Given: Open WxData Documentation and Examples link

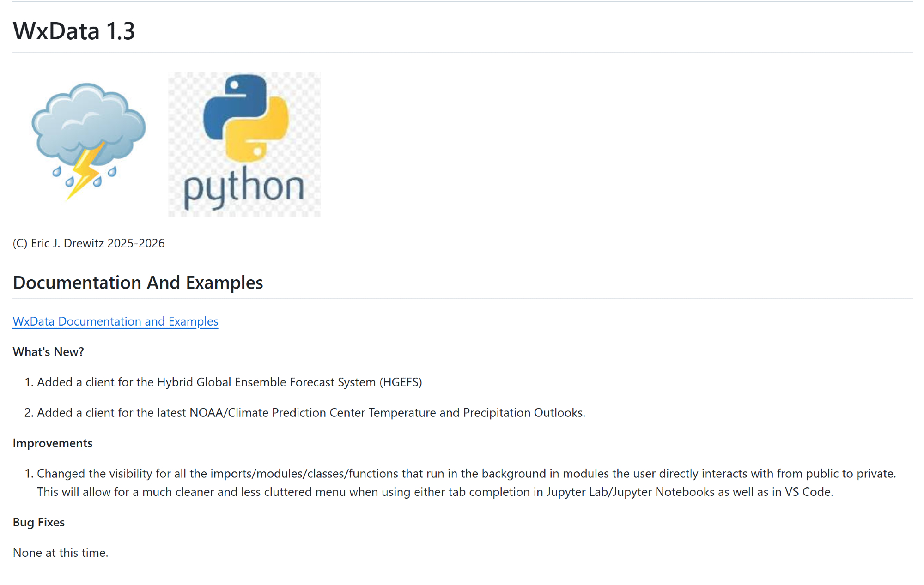Looking at the screenshot, I should (115, 321).
